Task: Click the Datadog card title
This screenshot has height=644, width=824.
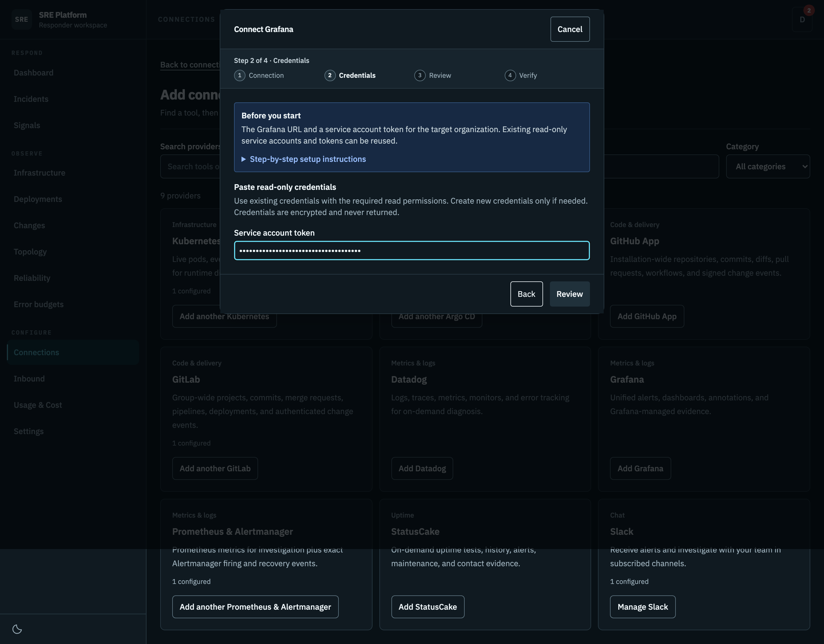Action: pyautogui.click(x=409, y=379)
